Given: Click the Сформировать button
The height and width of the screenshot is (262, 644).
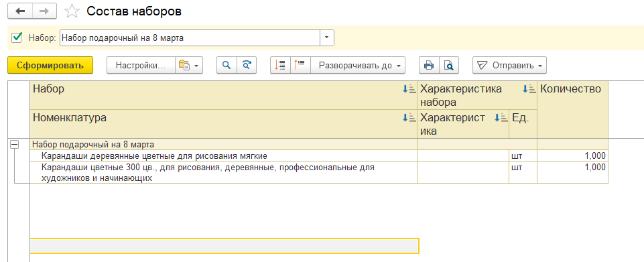Looking at the screenshot, I should click(x=50, y=65).
